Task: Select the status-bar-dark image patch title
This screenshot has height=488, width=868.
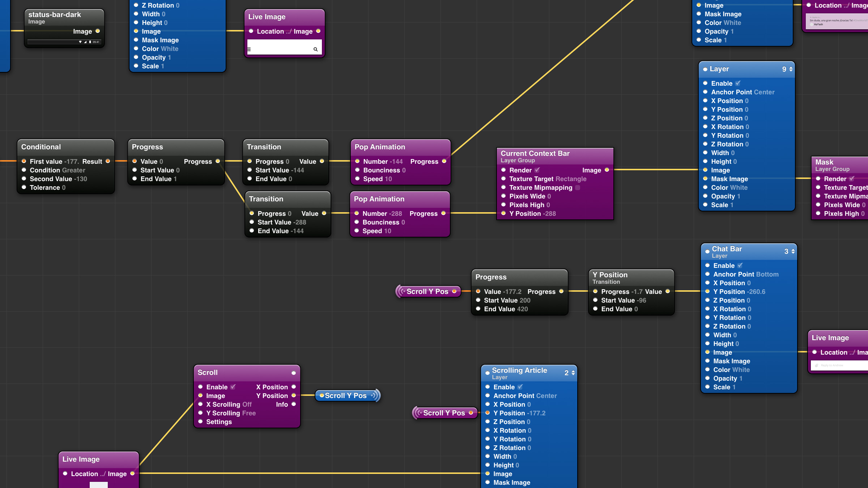Action: (55, 15)
